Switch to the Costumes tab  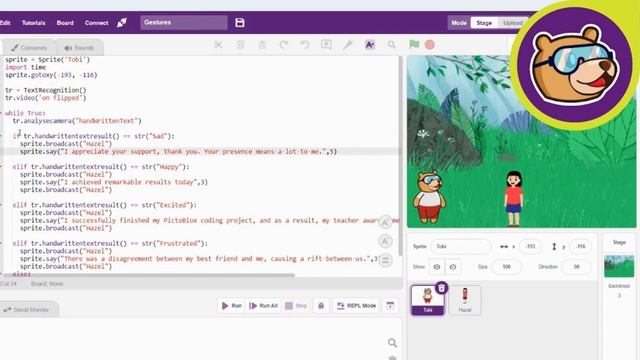[29, 48]
